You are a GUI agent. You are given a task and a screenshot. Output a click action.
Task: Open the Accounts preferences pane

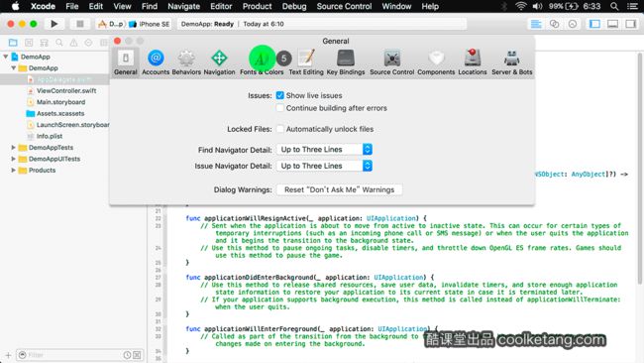coord(156,62)
